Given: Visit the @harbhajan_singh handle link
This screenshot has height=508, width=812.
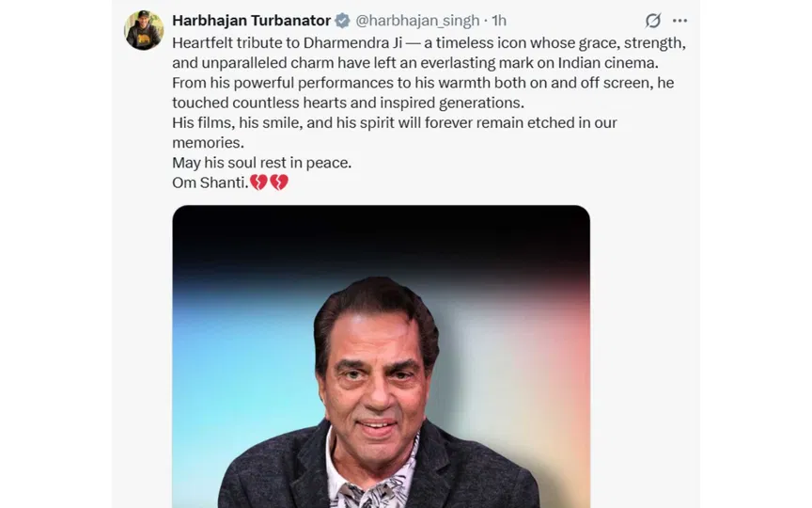Looking at the screenshot, I should tap(417, 21).
